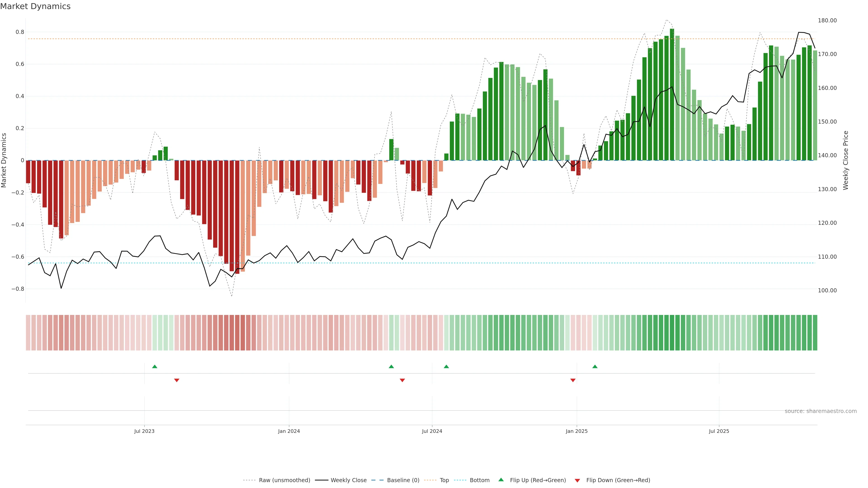Click the Market Dynamics chart title

point(35,6)
